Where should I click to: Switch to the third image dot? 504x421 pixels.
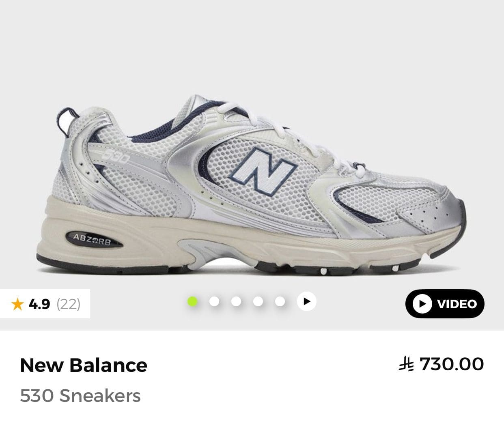pos(236,301)
